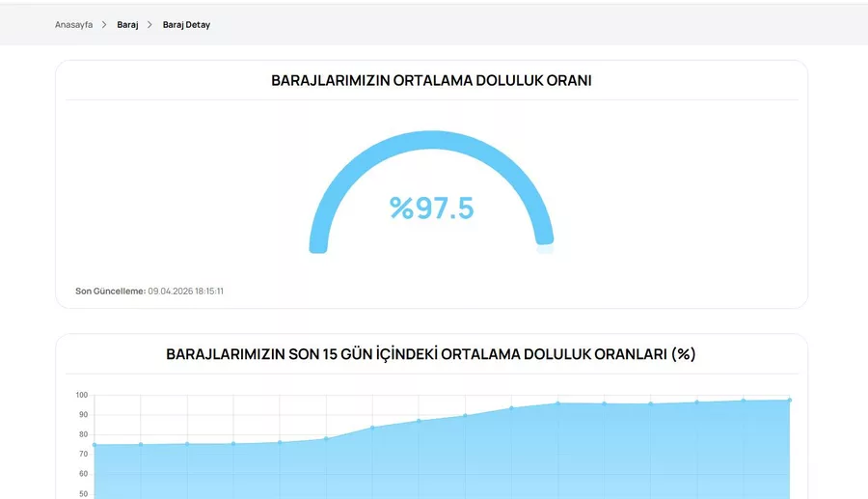The height and width of the screenshot is (499, 868).
Task: Click the unfilled right tip of the gauge
Action: point(545,249)
